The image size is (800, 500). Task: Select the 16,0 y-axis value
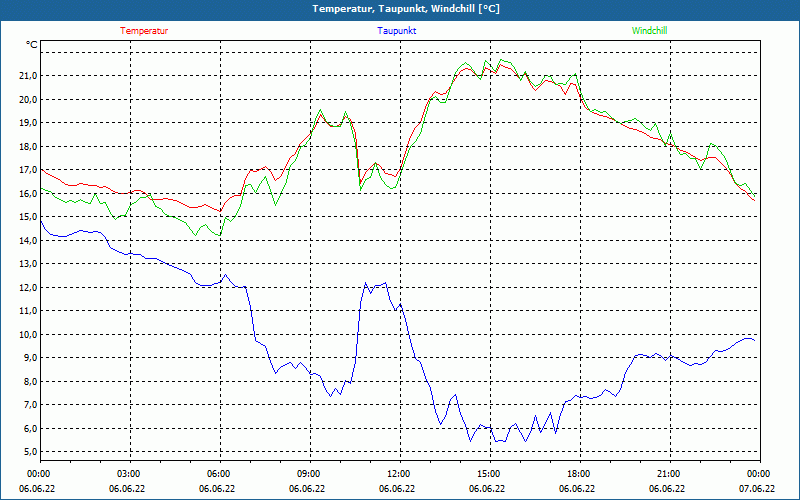[x=29, y=193]
